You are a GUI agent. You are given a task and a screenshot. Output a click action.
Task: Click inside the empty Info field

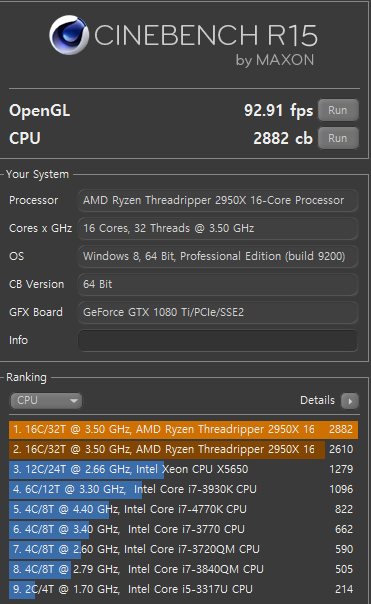(x=218, y=341)
